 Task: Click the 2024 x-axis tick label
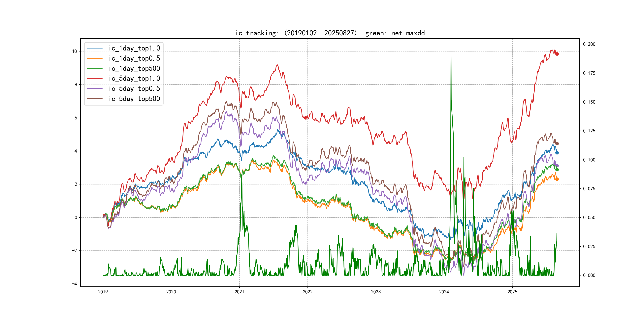click(x=444, y=292)
